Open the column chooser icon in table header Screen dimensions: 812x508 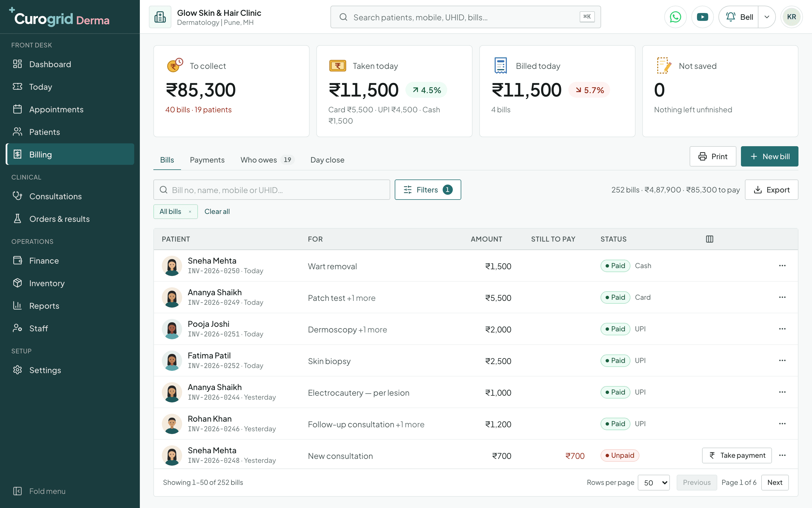click(709, 239)
